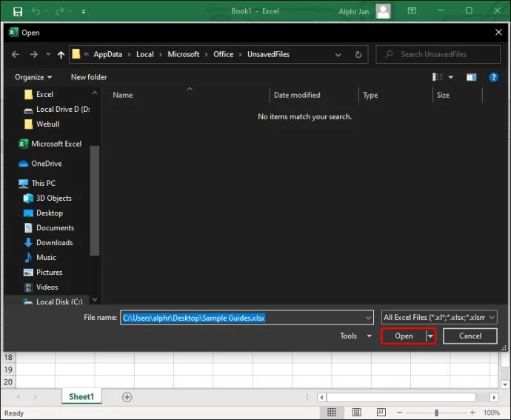Click Change your view icon

tap(438, 77)
